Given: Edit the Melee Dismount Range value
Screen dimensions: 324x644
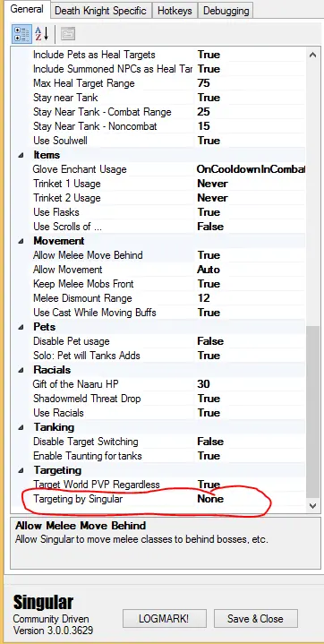Looking at the screenshot, I should 250,298.
